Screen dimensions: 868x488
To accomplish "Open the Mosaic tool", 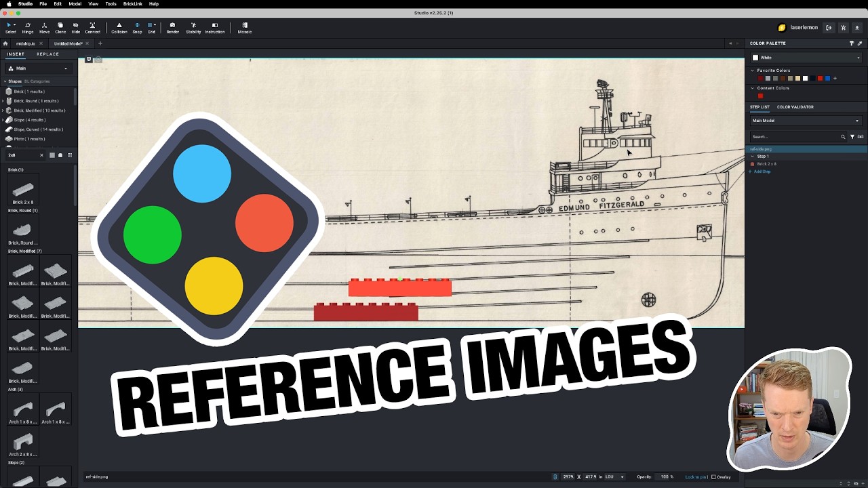I will pos(245,28).
